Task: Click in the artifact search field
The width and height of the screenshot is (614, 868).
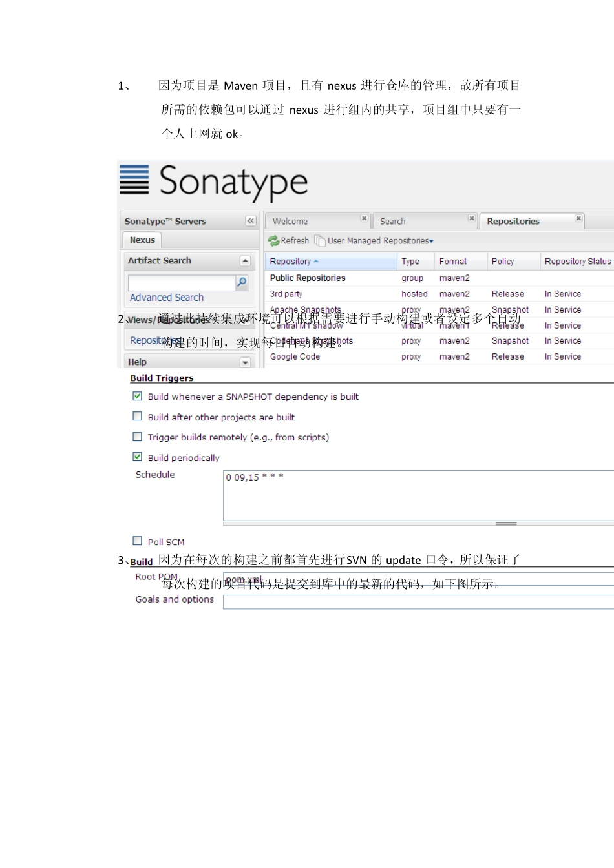Action: (x=182, y=283)
